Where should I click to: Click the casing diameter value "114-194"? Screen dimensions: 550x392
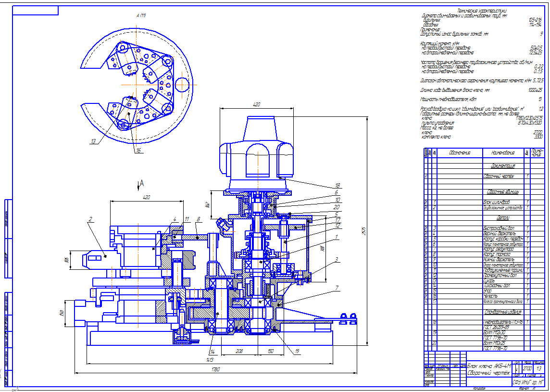point(536,25)
